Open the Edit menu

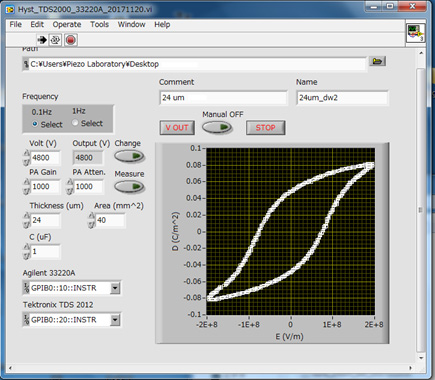[x=37, y=25]
